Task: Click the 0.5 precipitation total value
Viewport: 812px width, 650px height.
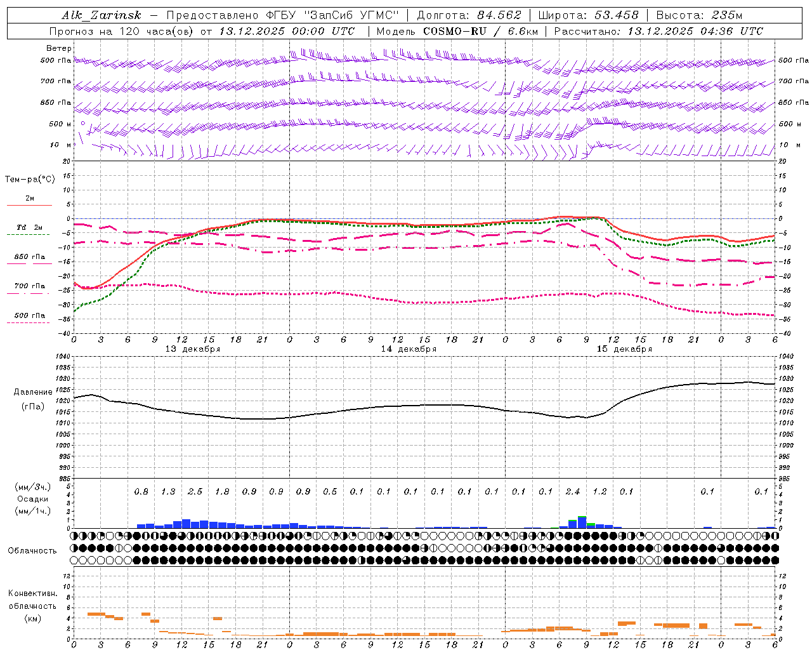Action: (x=330, y=491)
